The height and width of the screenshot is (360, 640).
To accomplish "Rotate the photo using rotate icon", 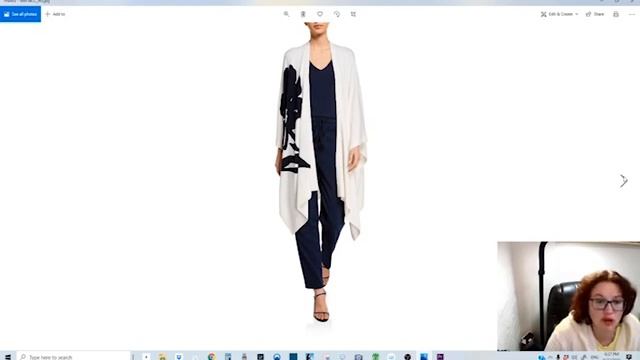I will (337, 14).
